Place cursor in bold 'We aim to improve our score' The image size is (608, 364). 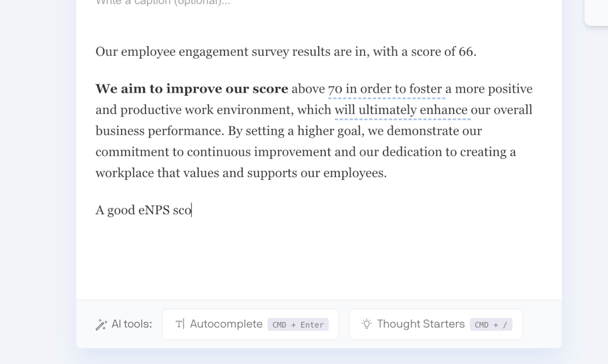click(192, 89)
